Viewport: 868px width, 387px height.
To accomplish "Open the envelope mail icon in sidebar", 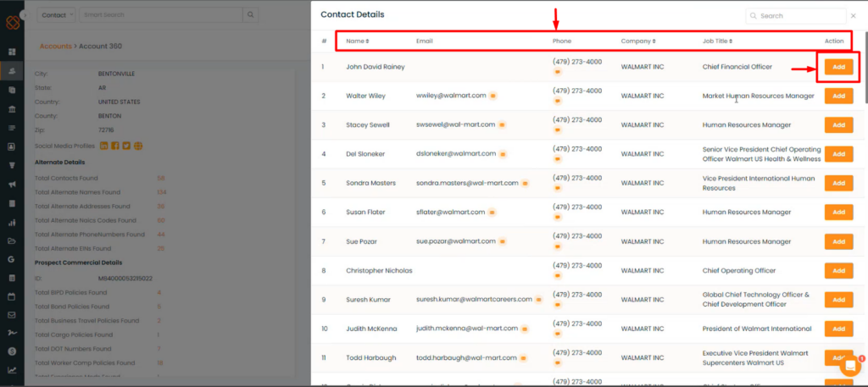I will [x=12, y=315].
